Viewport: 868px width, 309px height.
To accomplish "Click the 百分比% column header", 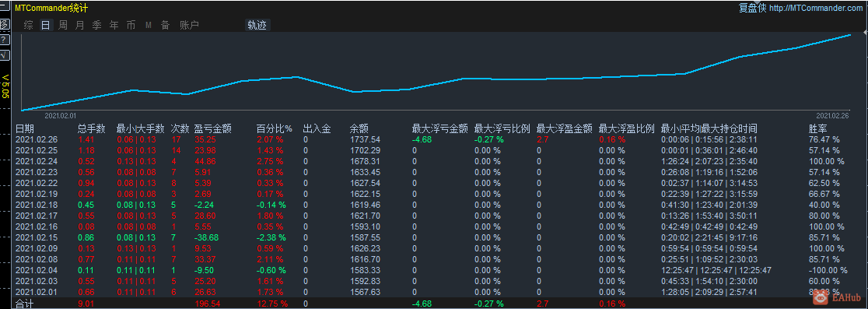I will [274, 128].
